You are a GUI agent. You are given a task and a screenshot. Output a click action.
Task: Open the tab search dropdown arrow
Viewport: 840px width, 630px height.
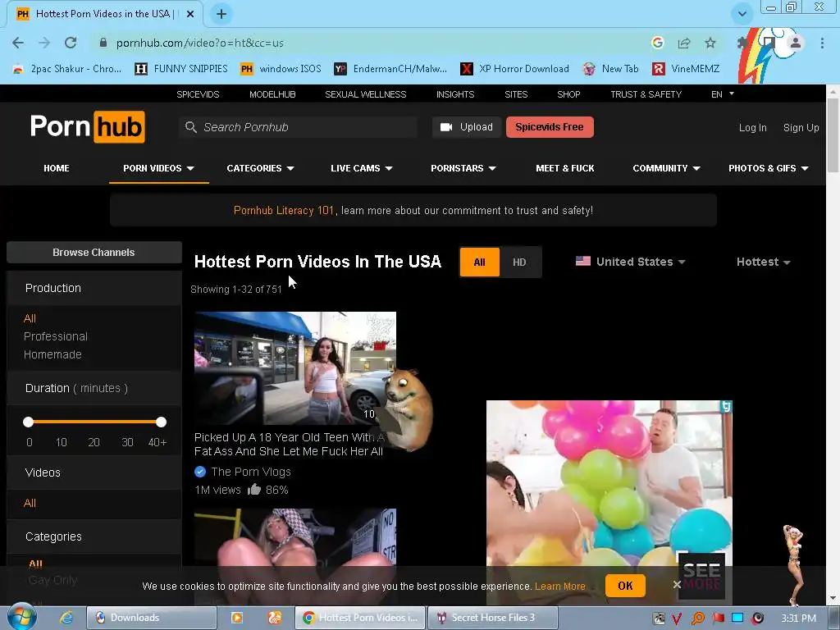click(742, 13)
